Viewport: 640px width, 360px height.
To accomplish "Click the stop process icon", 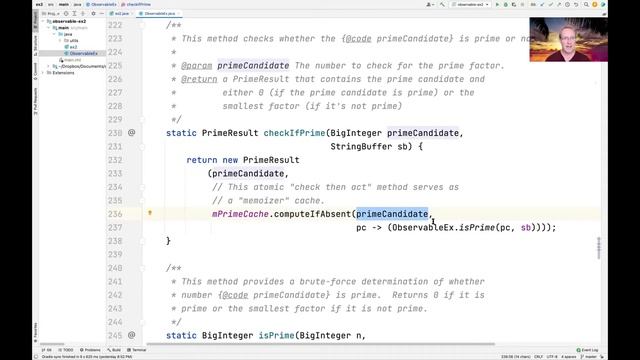I will (x=522, y=4).
